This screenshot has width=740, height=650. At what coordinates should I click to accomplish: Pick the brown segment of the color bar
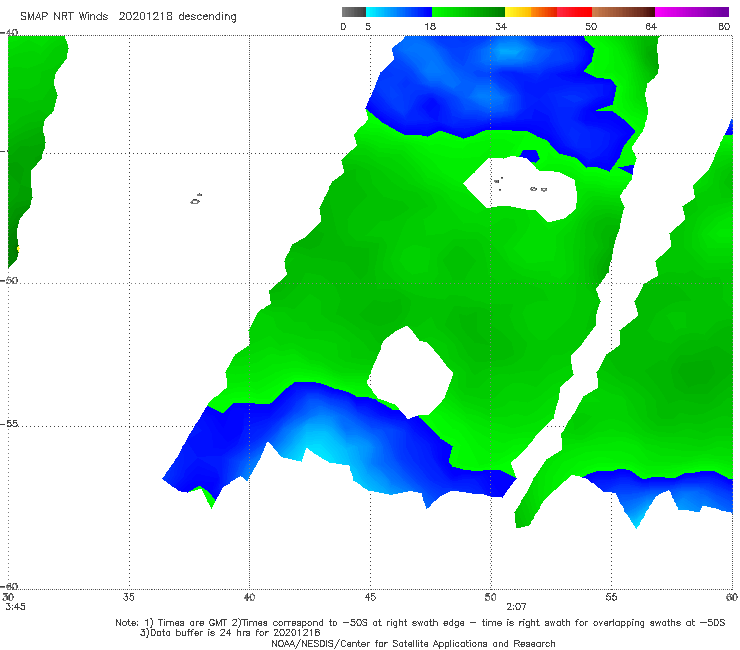623,12
